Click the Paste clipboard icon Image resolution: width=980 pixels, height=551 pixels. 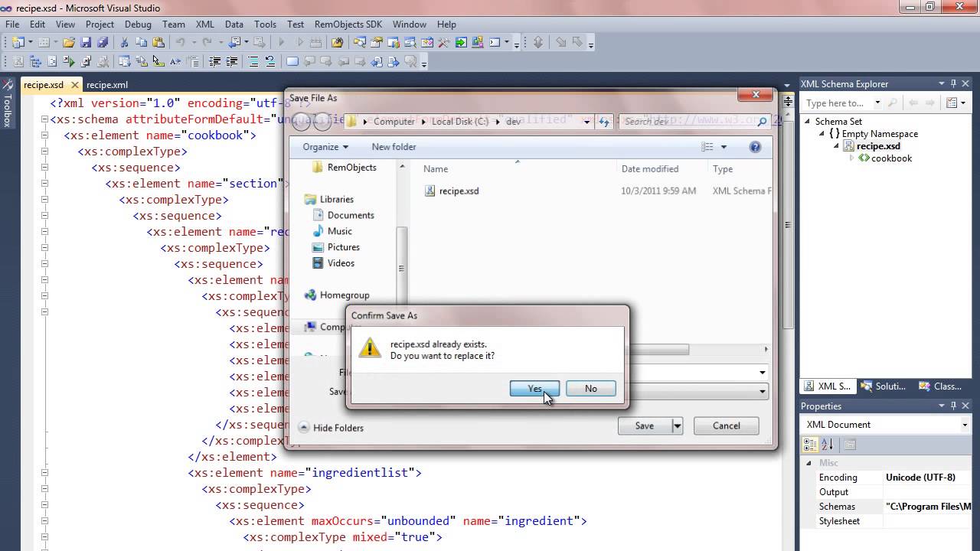158,43
